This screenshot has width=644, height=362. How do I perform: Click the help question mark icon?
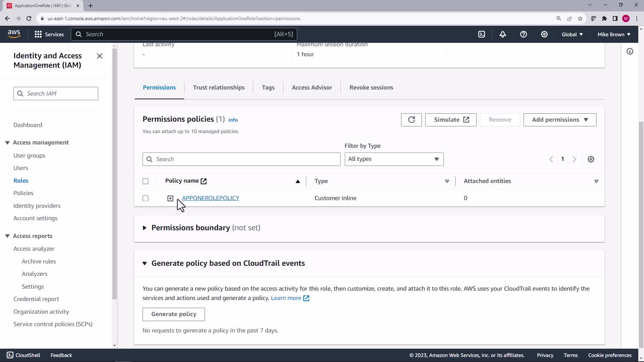pos(523,34)
